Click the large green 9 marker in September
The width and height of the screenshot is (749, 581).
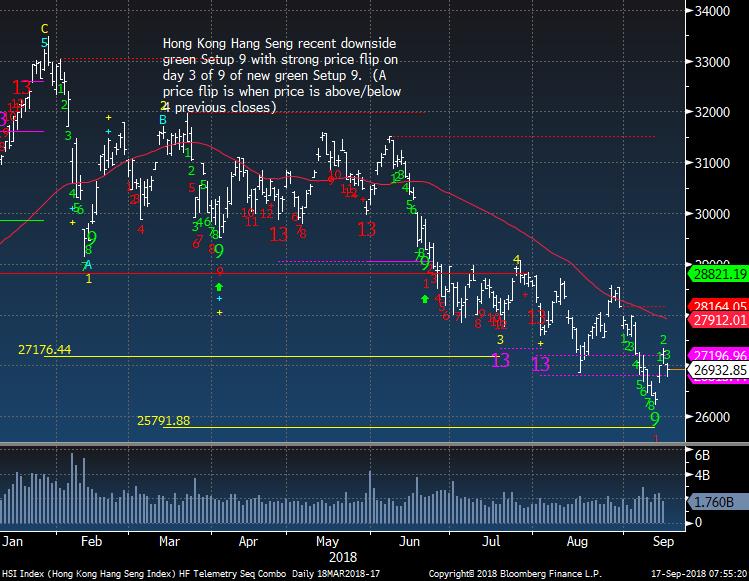pyautogui.click(x=655, y=419)
